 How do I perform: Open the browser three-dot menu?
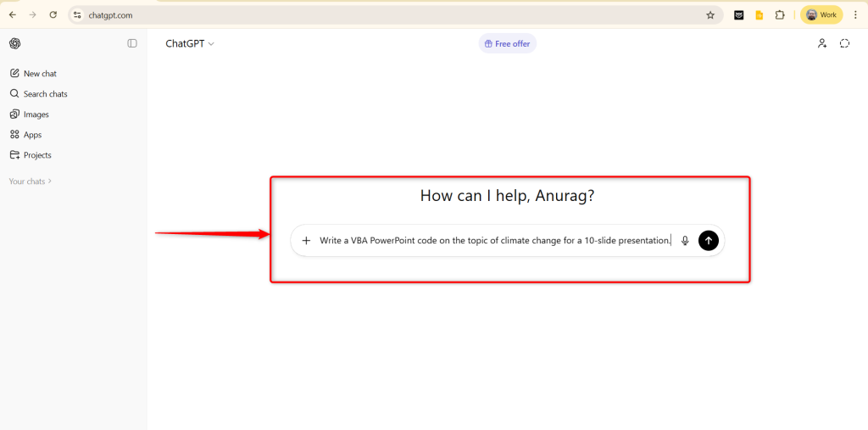855,15
